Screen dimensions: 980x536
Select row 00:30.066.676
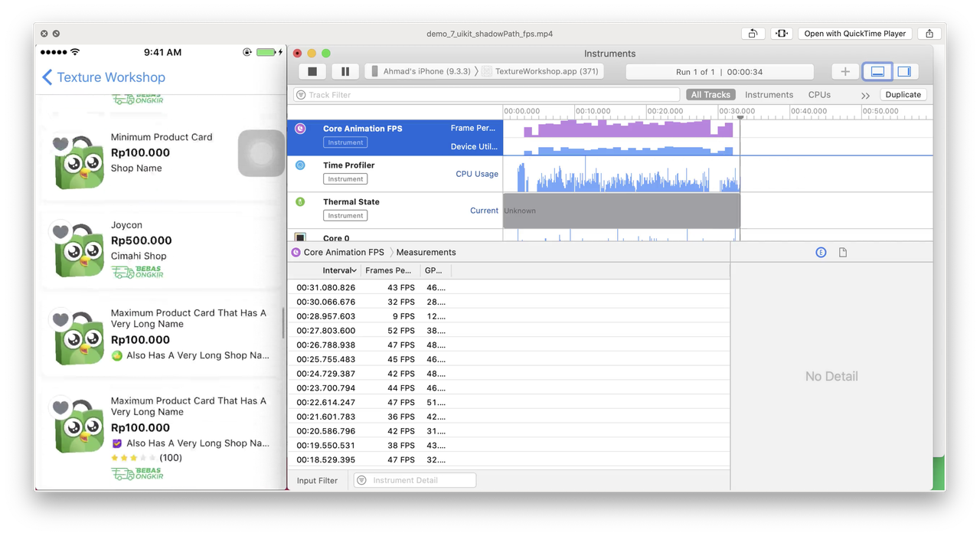tap(509, 302)
